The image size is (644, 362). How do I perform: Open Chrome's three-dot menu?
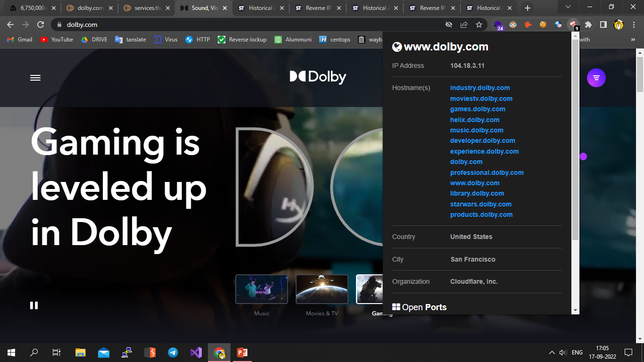[x=634, y=25]
